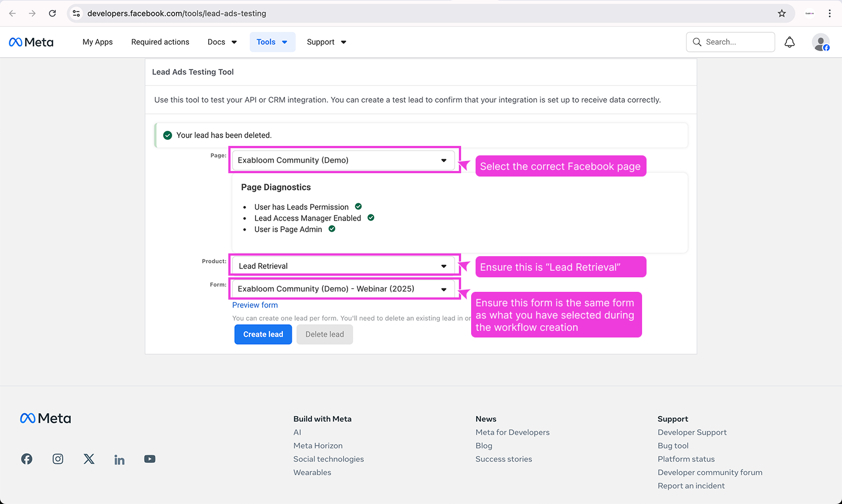This screenshot has height=504, width=842.
Task: Reload the page in browser
Action: (x=52, y=13)
